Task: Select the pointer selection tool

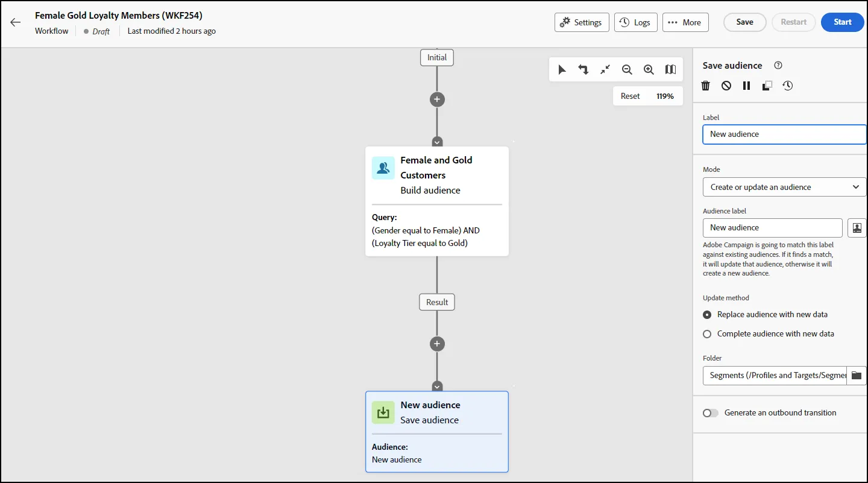Action: pos(562,70)
